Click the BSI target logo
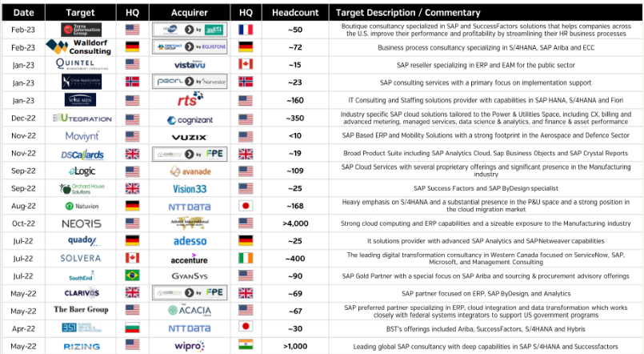 (x=82, y=328)
